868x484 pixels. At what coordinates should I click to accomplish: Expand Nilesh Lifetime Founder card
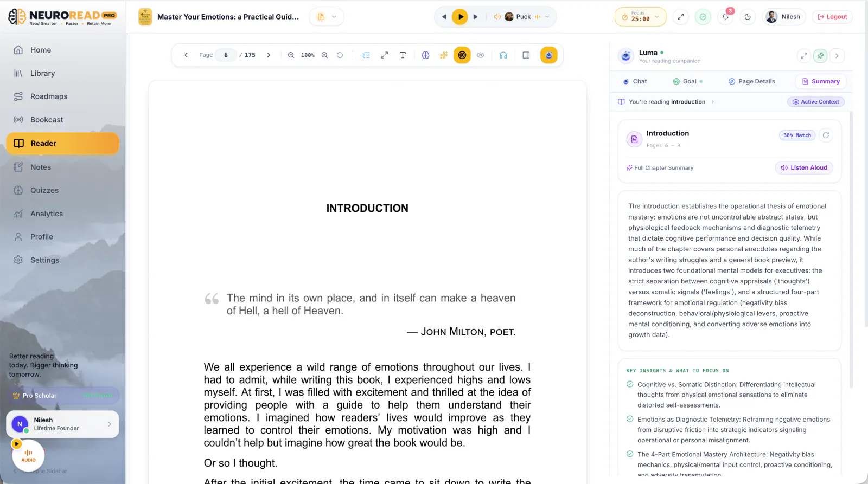coord(62,424)
